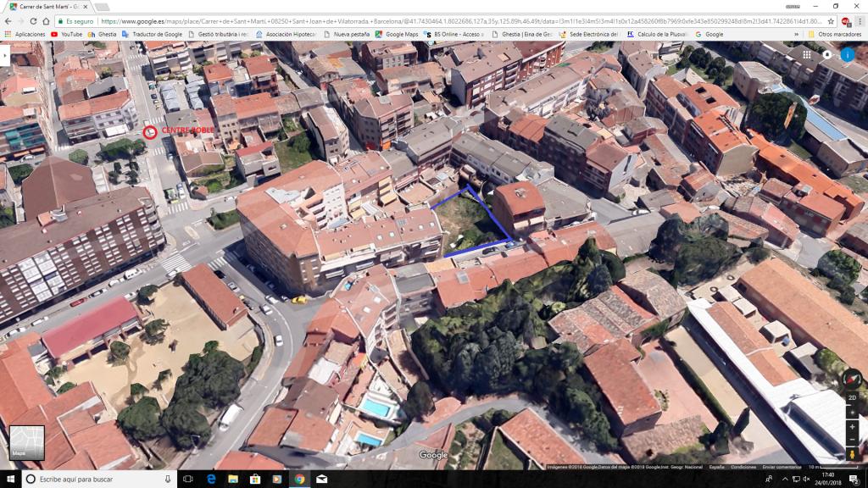Reload the page with the refresh button
Image resolution: width=868 pixels, height=488 pixels.
46,20
